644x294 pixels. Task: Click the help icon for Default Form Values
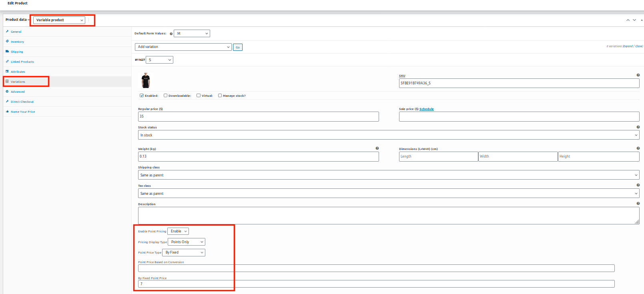point(171,34)
